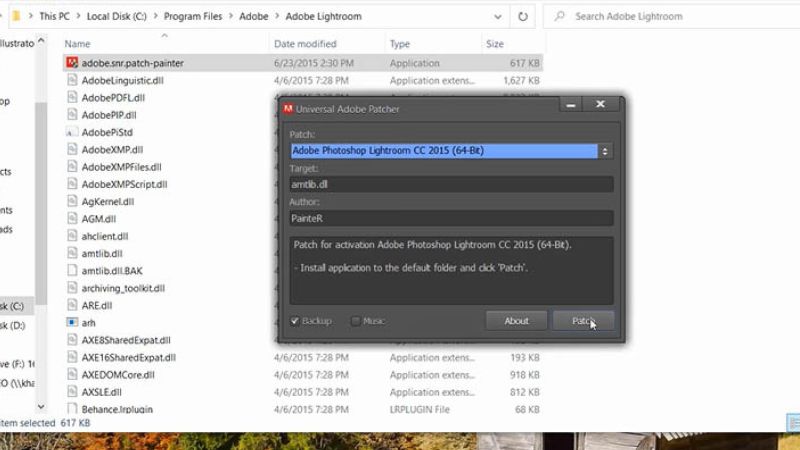This screenshot has height=450, width=800.
Task: Click the Behance.lrplugin file icon
Action: 72,409
